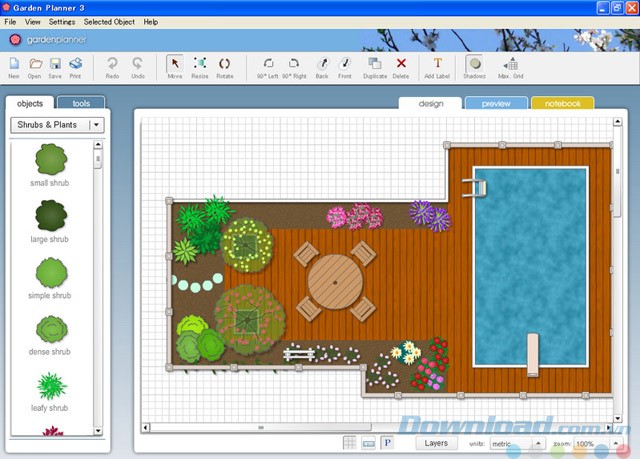Screen dimensions: 640x459
Task: Click the canvas vertical scroll up arrow
Action: click(618, 122)
